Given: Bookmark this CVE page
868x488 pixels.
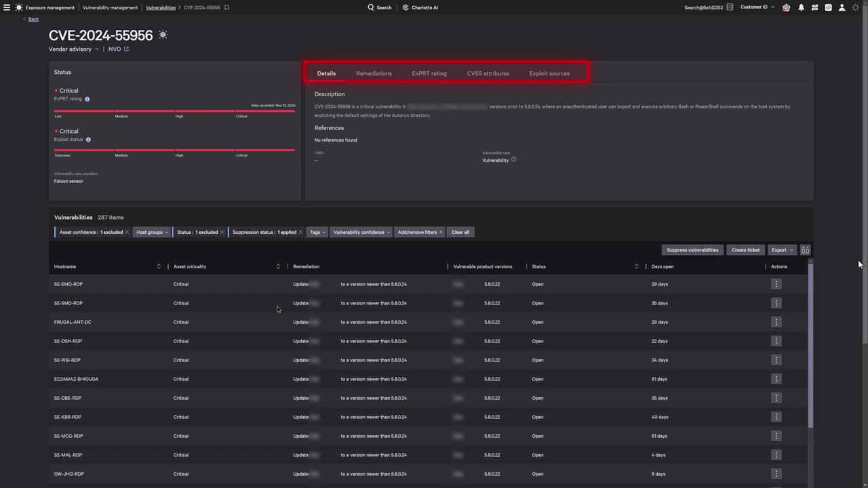Looking at the screenshot, I should [226, 7].
